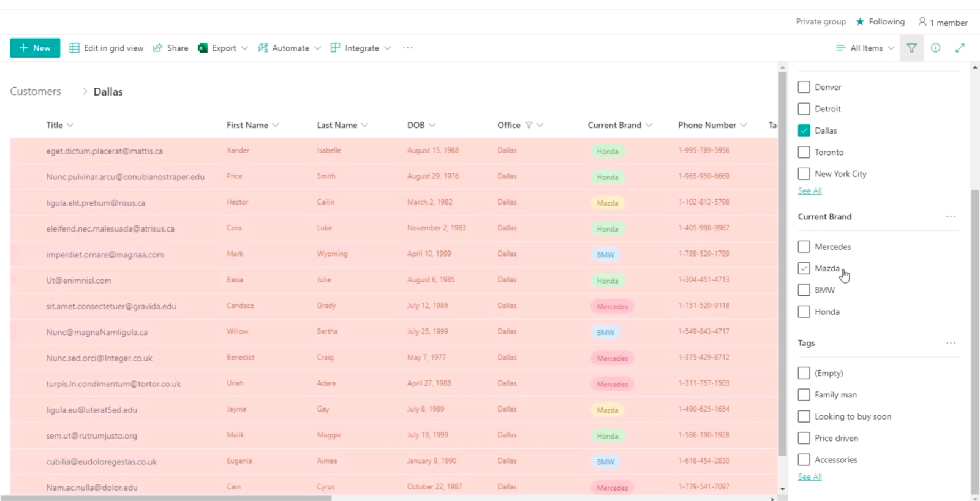Open Title column header menu

click(59, 125)
